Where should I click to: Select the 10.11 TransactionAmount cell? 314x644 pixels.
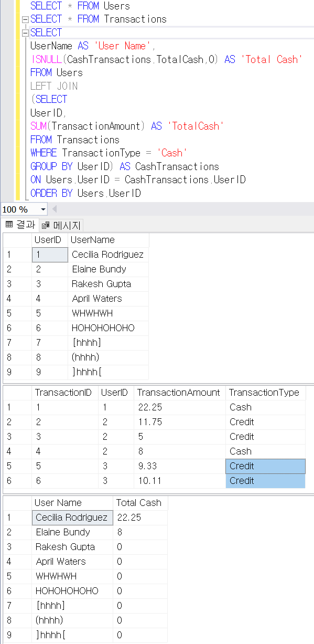pos(179,481)
